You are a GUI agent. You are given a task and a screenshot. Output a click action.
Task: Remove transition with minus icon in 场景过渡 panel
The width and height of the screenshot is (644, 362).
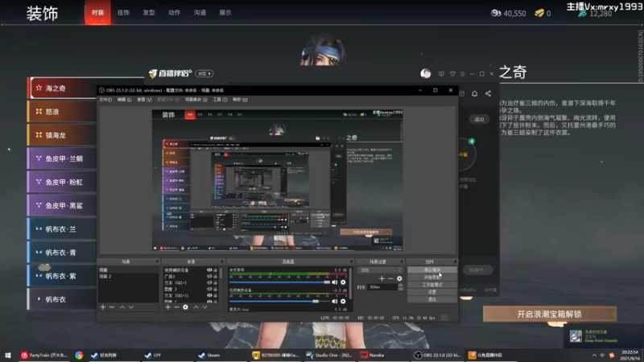390,278
